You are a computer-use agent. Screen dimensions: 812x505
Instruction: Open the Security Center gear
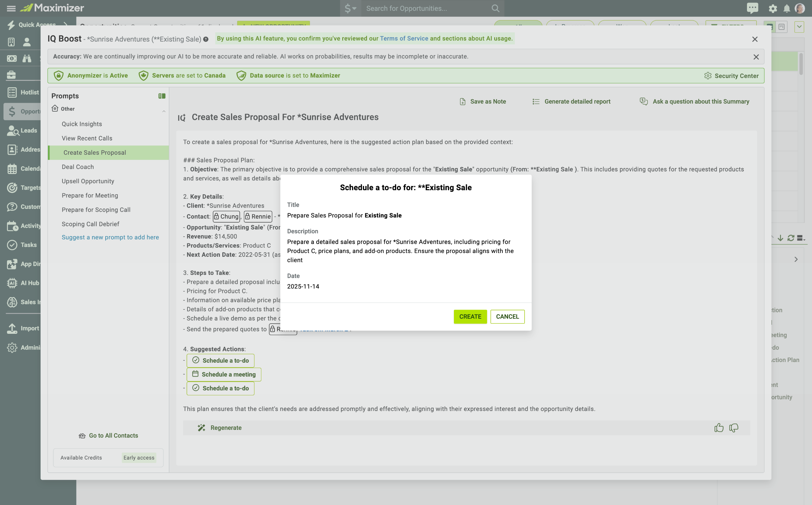coord(707,76)
